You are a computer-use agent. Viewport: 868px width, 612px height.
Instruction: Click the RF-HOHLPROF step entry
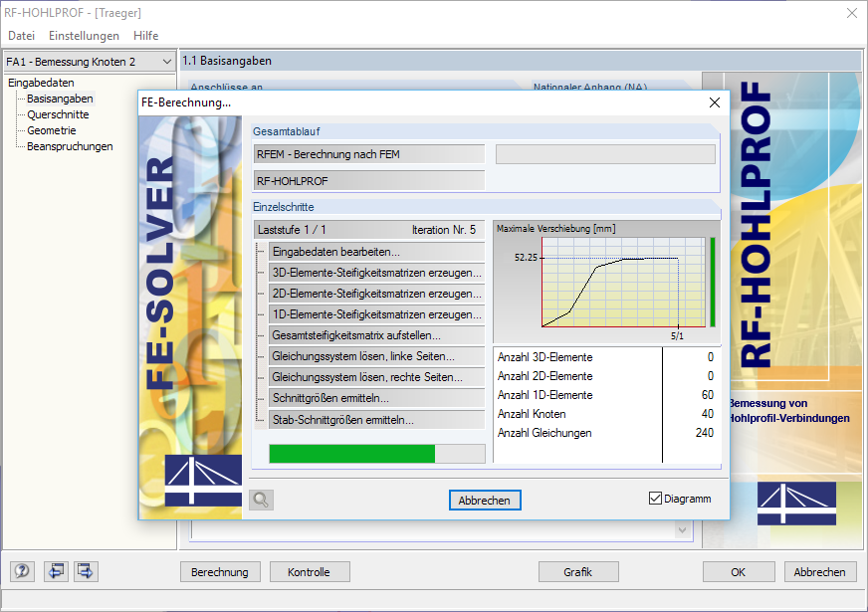coord(369,181)
